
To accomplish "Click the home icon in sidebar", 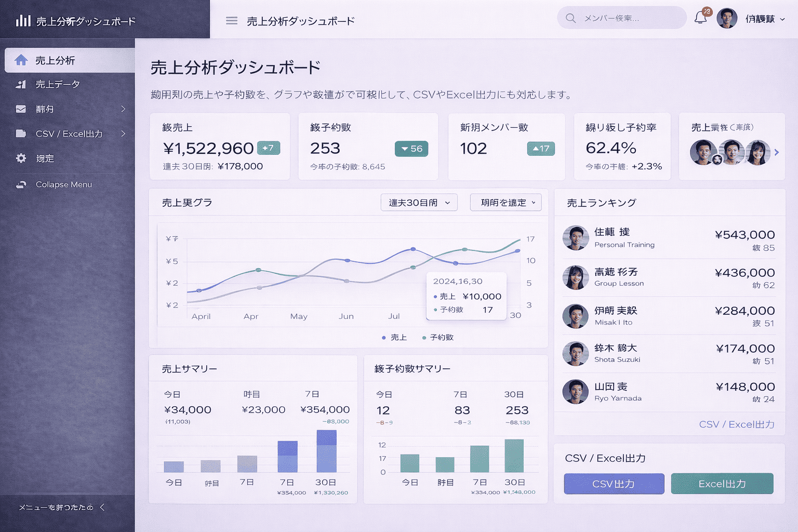I will [21, 60].
